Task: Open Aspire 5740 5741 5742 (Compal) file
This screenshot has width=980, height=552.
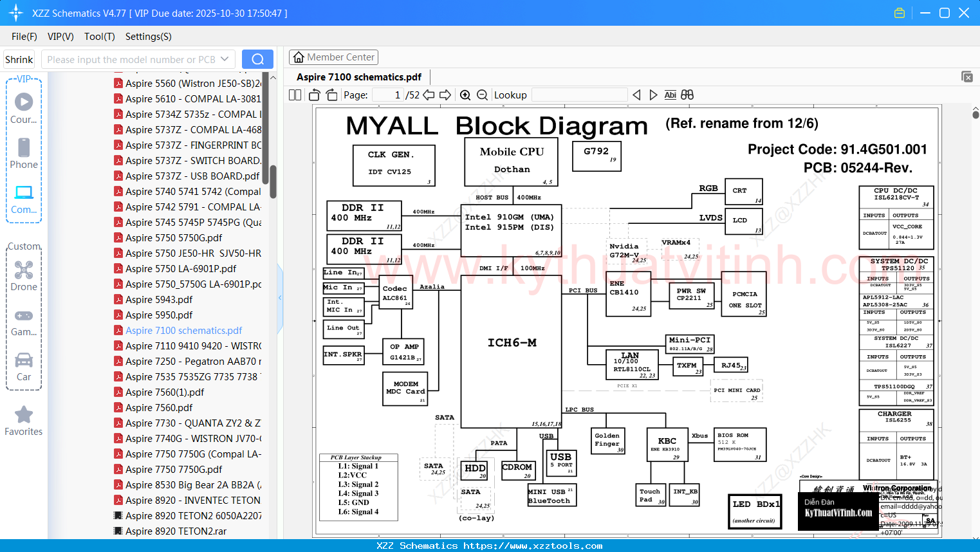Action: pyautogui.click(x=193, y=191)
